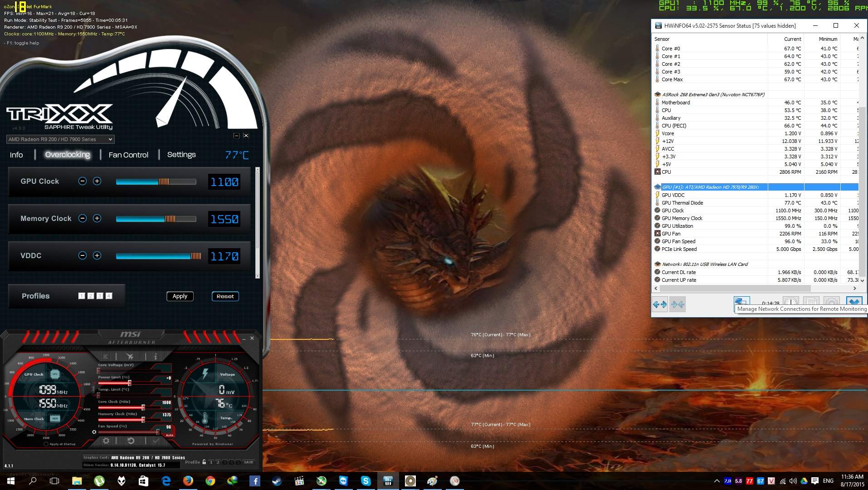Viewport: 868px width, 490px height.
Task: Toggle Afterburner profile lock icon
Action: click(204, 462)
